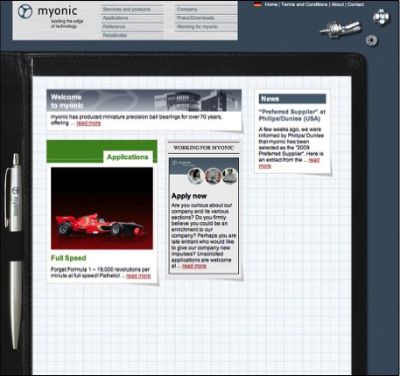Viewport: 400px width, 376px height.
Task: Click read more under Full Speed
Action: click(x=138, y=276)
